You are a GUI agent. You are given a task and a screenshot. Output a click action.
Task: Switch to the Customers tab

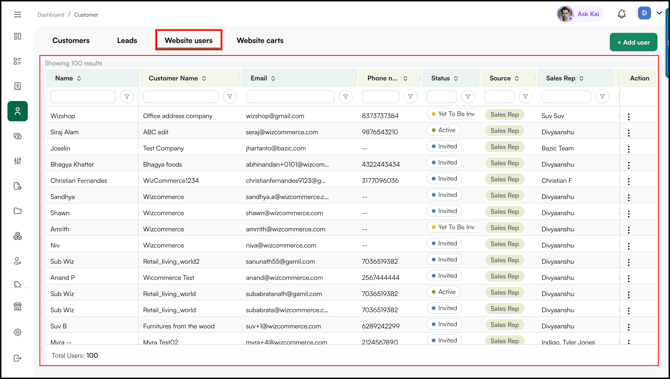(x=71, y=41)
